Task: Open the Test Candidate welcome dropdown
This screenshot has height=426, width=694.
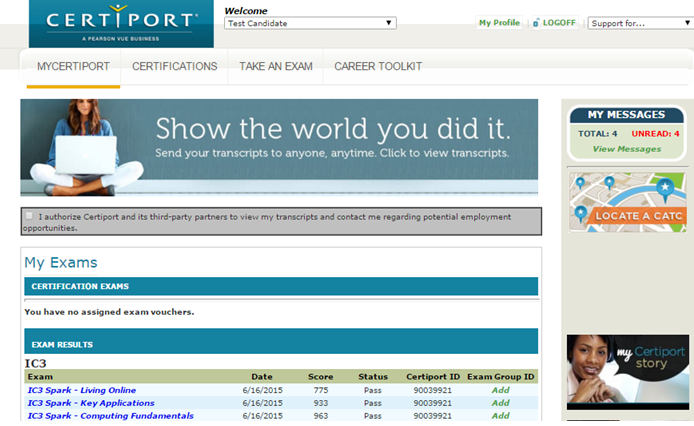Action: (310, 23)
